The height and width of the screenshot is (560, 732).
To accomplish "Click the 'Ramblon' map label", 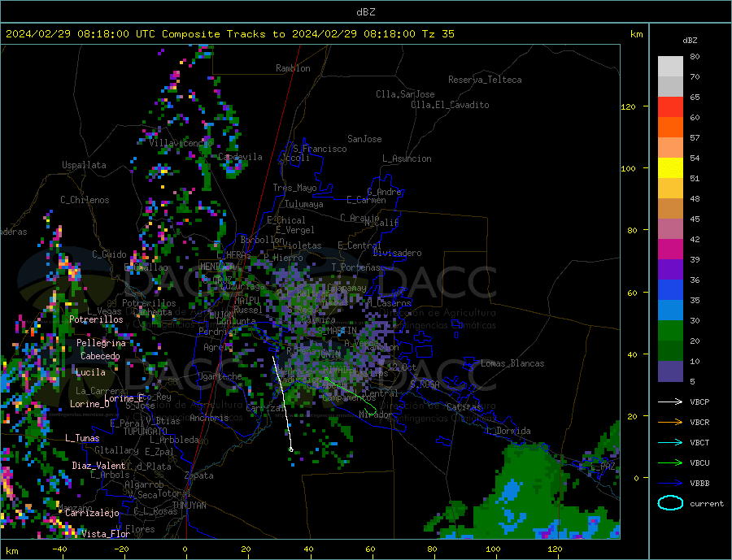I will point(293,68).
